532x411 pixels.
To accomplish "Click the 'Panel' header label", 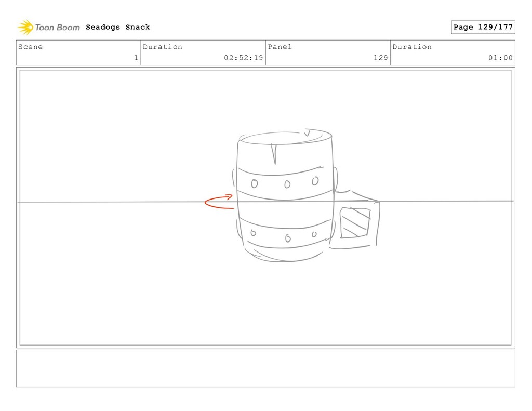I will pyautogui.click(x=280, y=47).
